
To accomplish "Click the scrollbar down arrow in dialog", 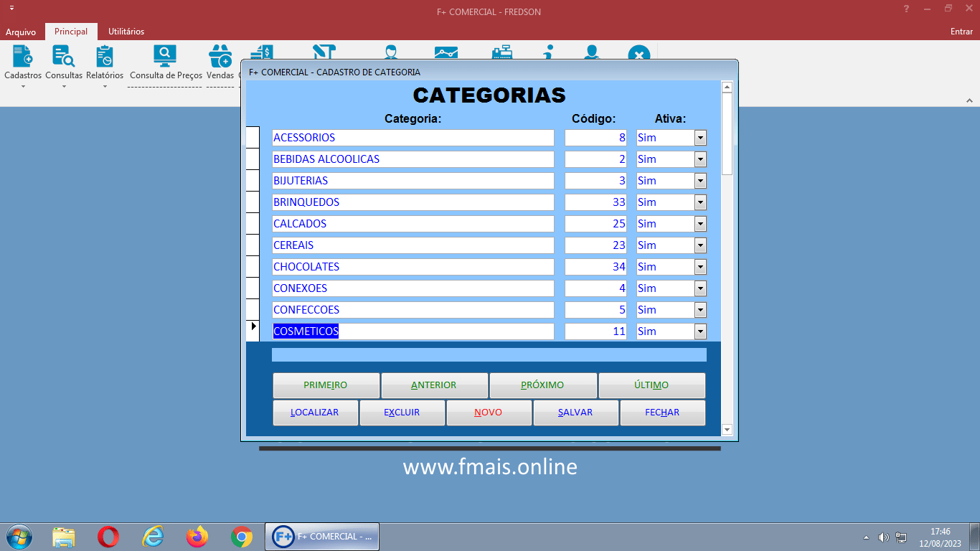I will pyautogui.click(x=727, y=430).
